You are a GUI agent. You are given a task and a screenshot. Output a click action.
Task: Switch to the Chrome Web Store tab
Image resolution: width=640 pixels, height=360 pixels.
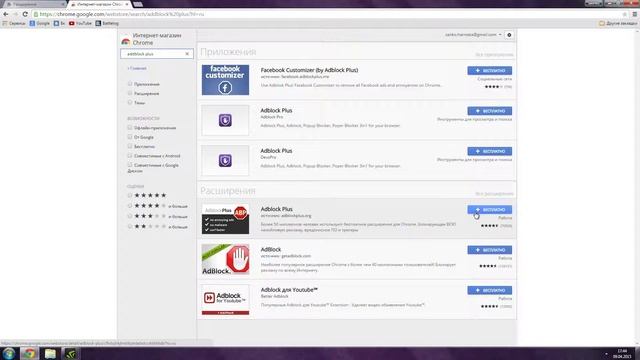(x=100, y=4)
